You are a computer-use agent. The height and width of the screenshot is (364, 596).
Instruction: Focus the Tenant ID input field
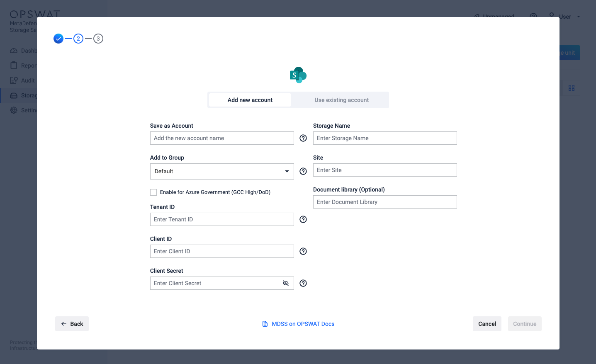(222, 219)
